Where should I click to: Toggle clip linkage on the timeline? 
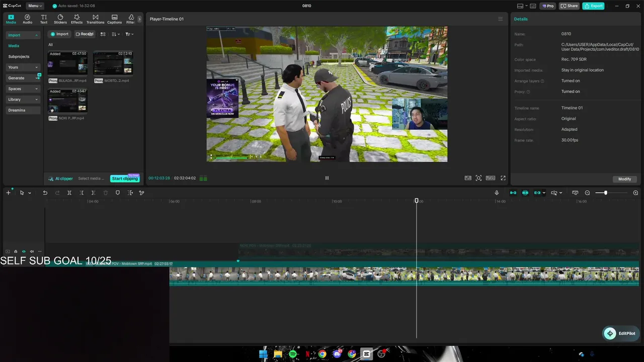click(537, 193)
